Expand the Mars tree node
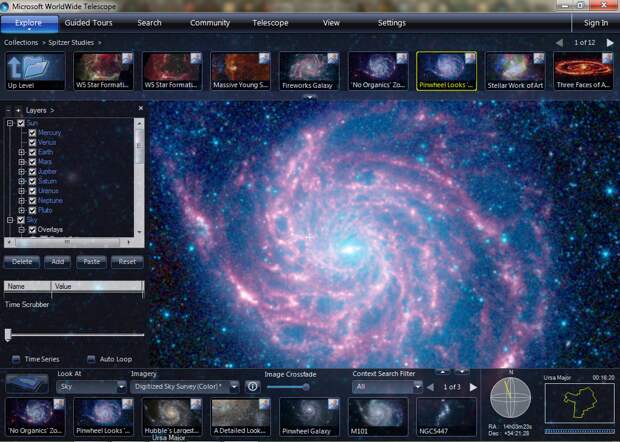The width and height of the screenshot is (620, 442). click(x=21, y=162)
